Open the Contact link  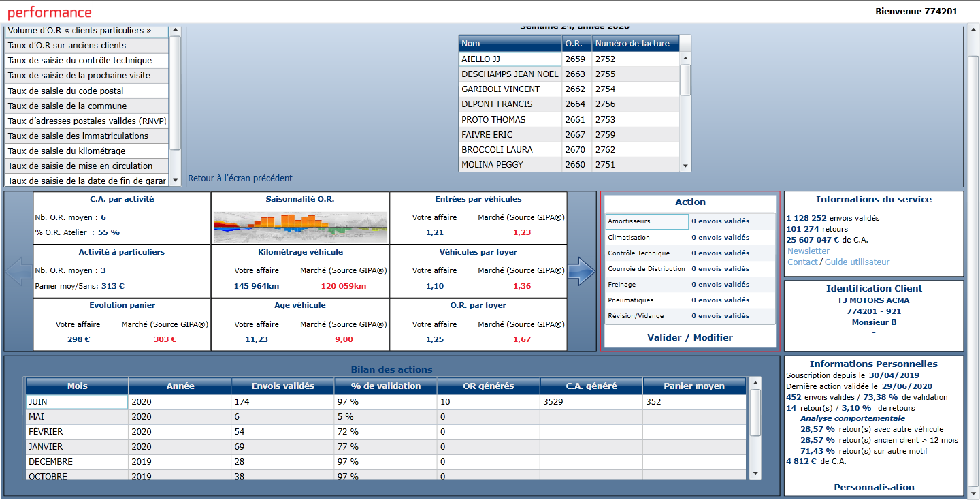[801, 262]
